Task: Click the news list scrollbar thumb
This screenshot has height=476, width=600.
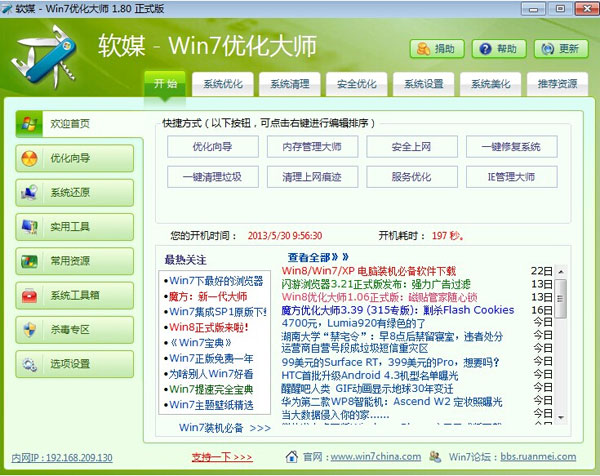Action: pyautogui.click(x=561, y=299)
